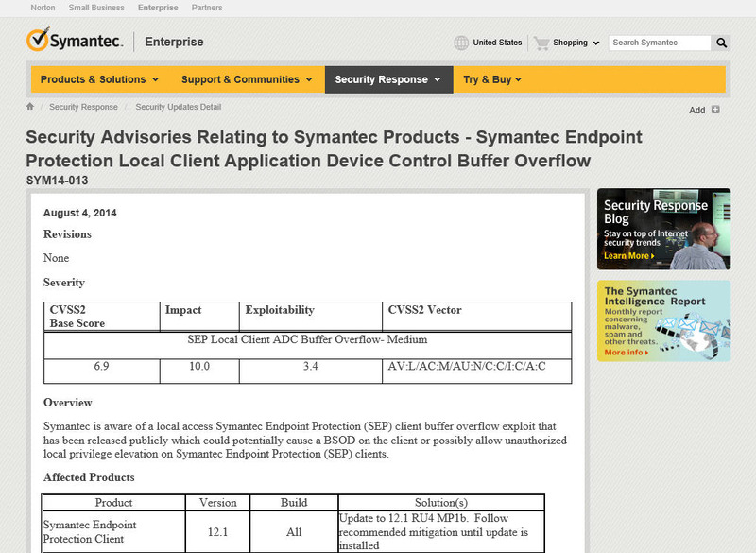This screenshot has height=553, width=756.
Task: Click Learn More on Security Response Blog
Action: (627, 256)
